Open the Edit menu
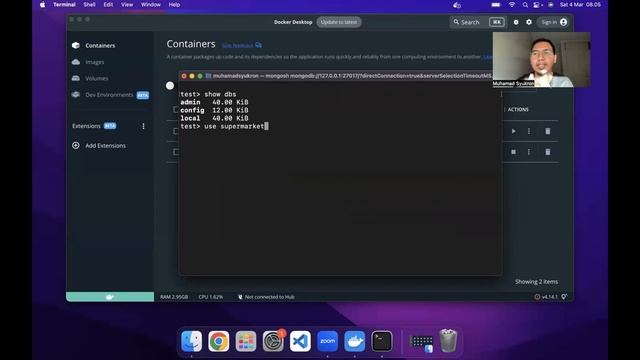This screenshot has height=360, width=640. pos(108,5)
